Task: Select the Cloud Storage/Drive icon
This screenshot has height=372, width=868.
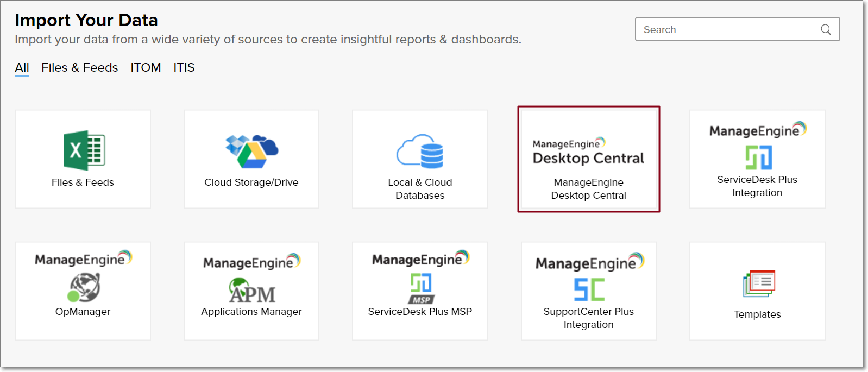Action: (x=251, y=151)
